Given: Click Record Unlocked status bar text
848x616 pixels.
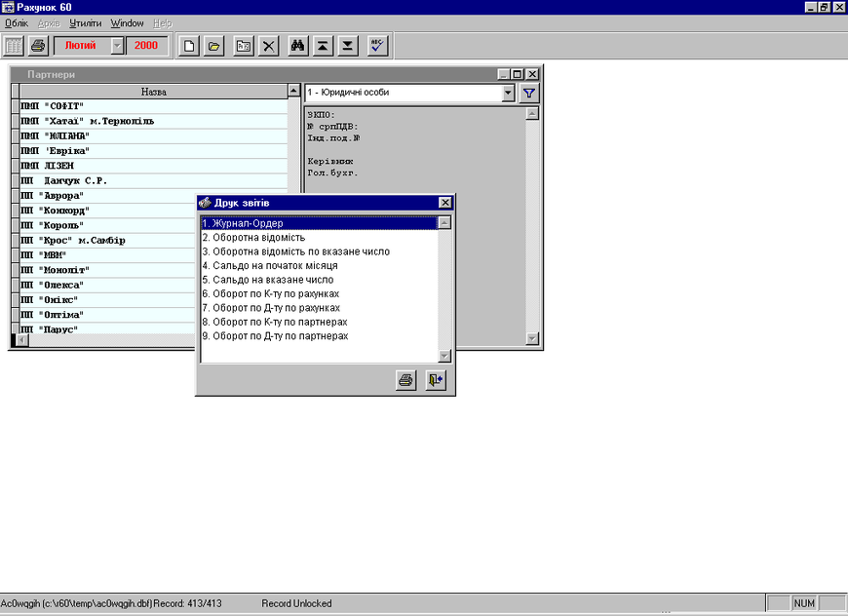Looking at the screenshot, I should tap(296, 603).
